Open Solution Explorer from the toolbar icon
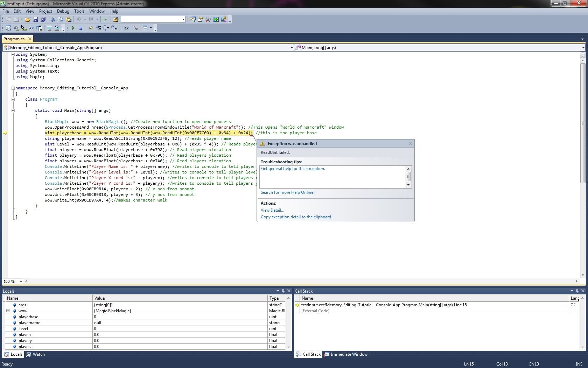The height and width of the screenshot is (368, 588). 192,19
